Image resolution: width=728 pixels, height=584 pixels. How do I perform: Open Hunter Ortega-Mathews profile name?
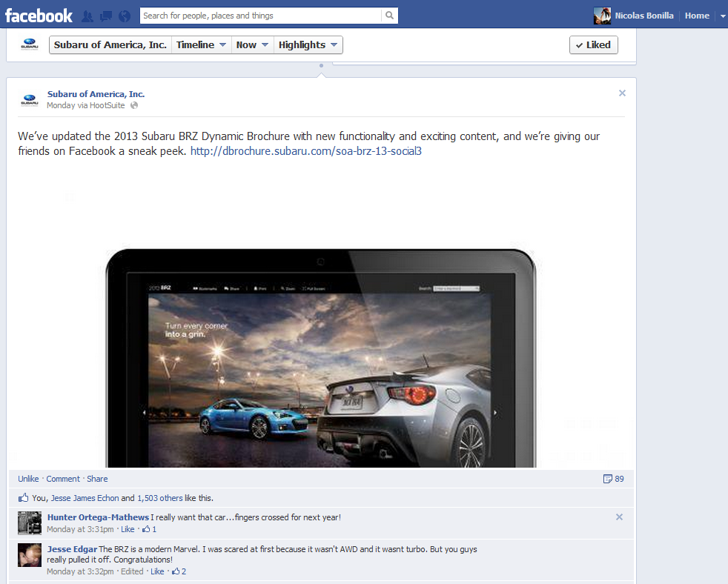(x=98, y=517)
